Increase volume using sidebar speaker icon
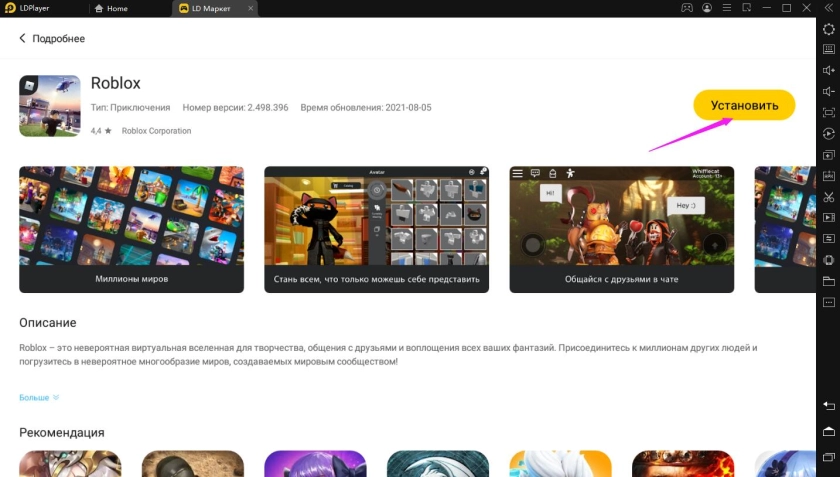This screenshot has width=840, height=477. pyautogui.click(x=829, y=70)
